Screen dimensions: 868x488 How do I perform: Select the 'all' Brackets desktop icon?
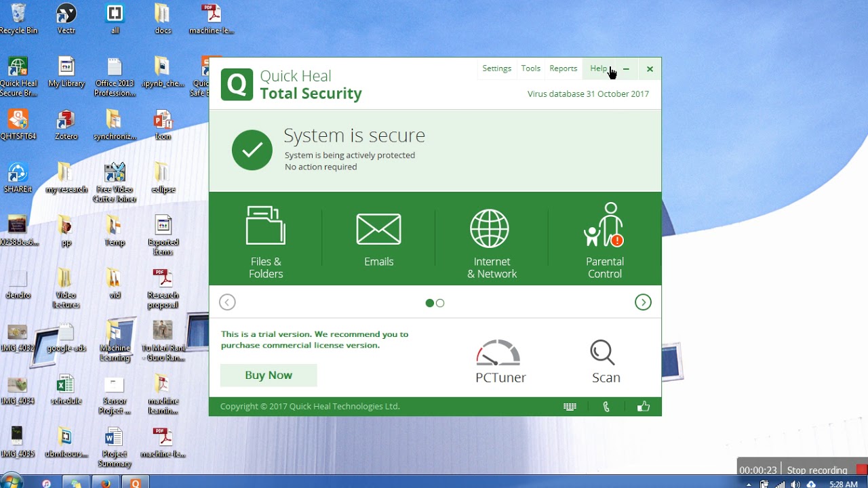(115, 19)
